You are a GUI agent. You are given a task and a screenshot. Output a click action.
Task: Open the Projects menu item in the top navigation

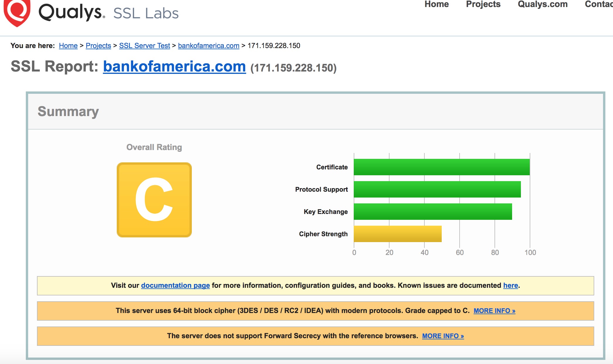pos(483,4)
